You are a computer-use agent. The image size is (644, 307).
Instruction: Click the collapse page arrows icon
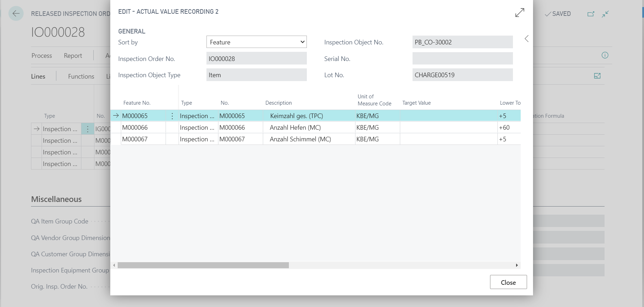tap(605, 14)
